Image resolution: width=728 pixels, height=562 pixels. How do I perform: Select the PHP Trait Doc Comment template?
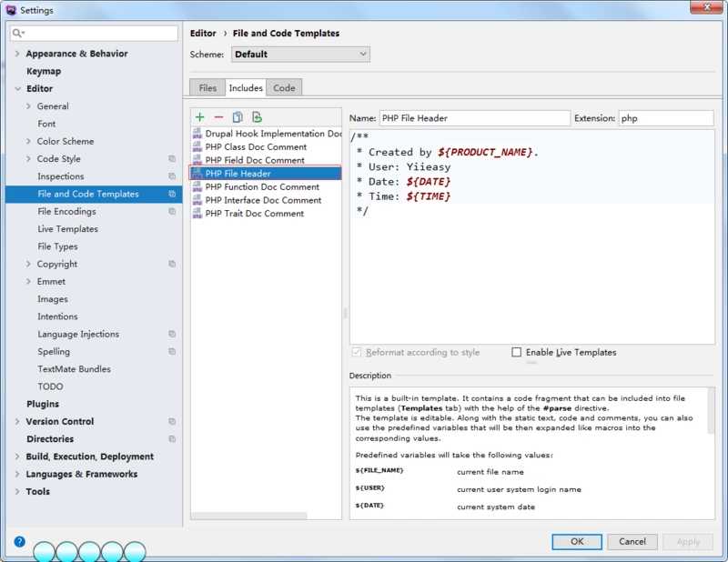[x=266, y=214]
